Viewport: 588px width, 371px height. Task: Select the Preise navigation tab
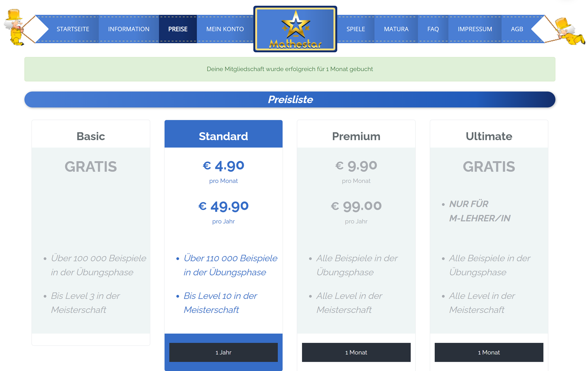[x=178, y=29]
